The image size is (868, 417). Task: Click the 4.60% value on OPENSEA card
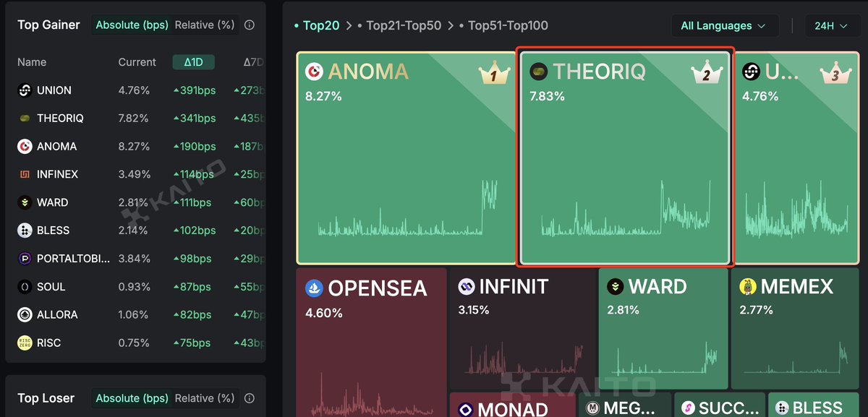324,314
